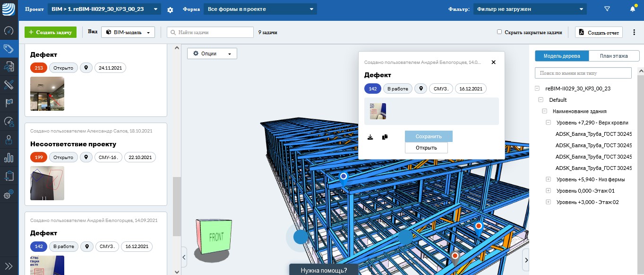Open the dashboard gauge icon in sidebar

(9, 31)
